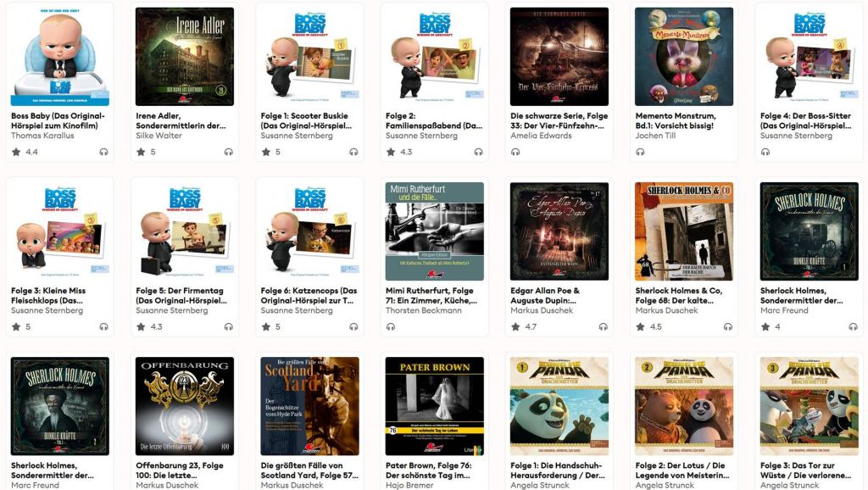
Task: Click star icon on Sherlock Holmes & Co card
Action: click(641, 326)
